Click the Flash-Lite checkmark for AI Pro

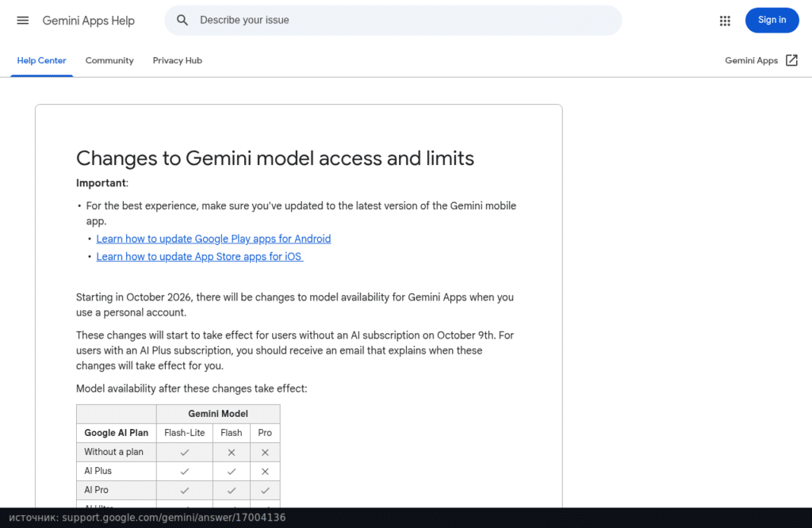point(184,490)
